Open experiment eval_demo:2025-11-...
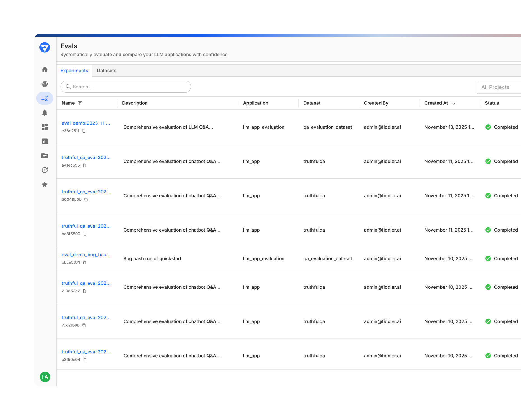 (86, 123)
